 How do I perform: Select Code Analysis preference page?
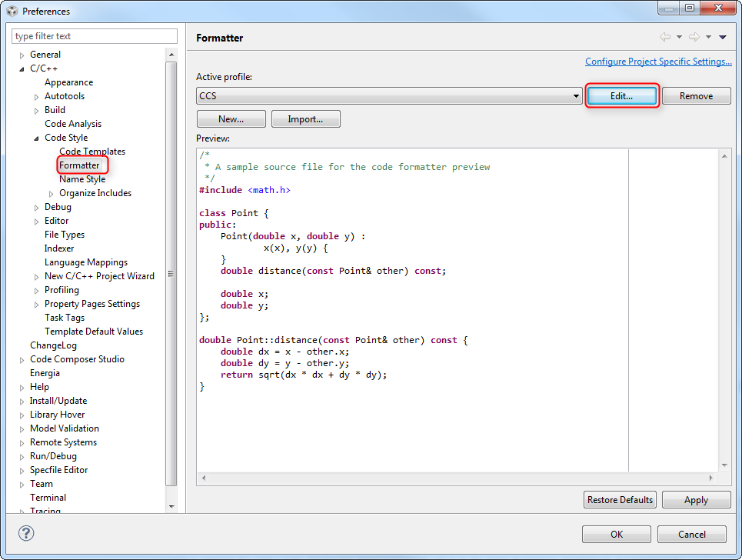coord(73,124)
